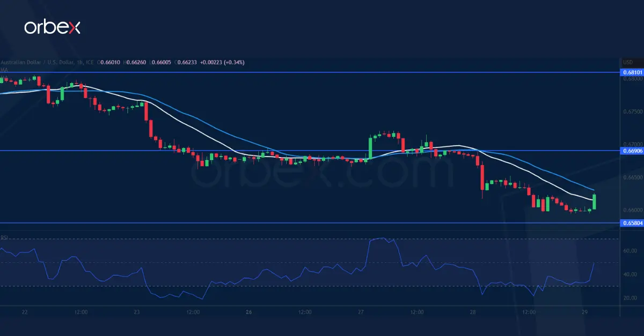Viewport: 644px width, 336px height.
Task: Click the USD currency label on price axis
Action: (x=627, y=63)
